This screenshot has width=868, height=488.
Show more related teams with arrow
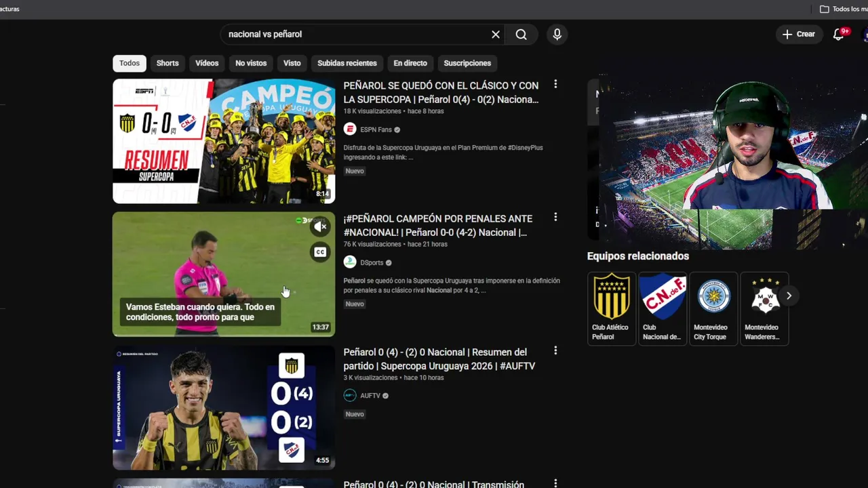[x=789, y=296]
